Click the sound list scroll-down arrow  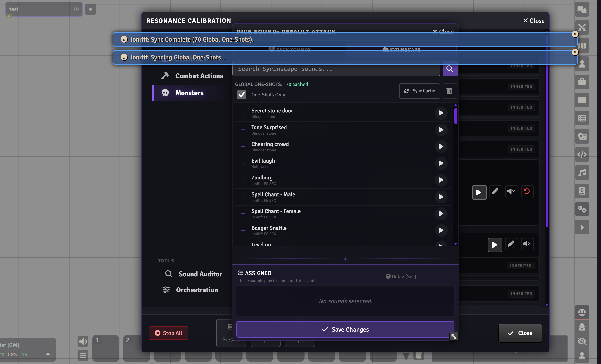tap(456, 244)
